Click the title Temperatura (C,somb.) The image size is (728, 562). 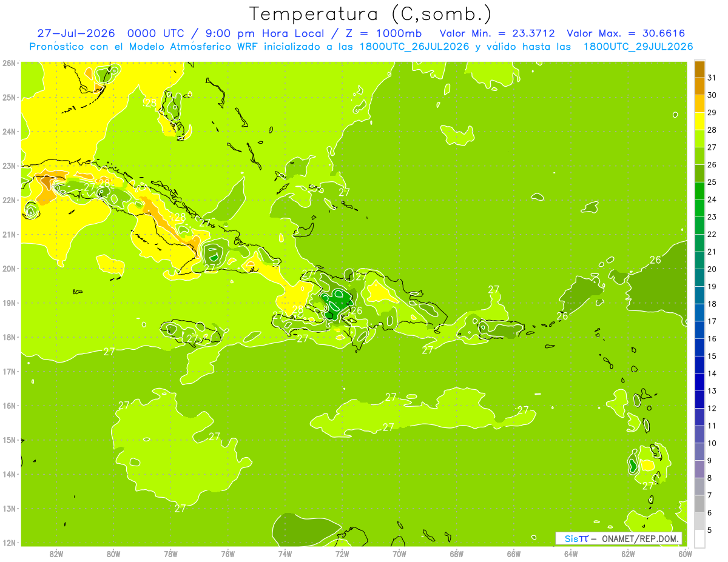pos(371,14)
